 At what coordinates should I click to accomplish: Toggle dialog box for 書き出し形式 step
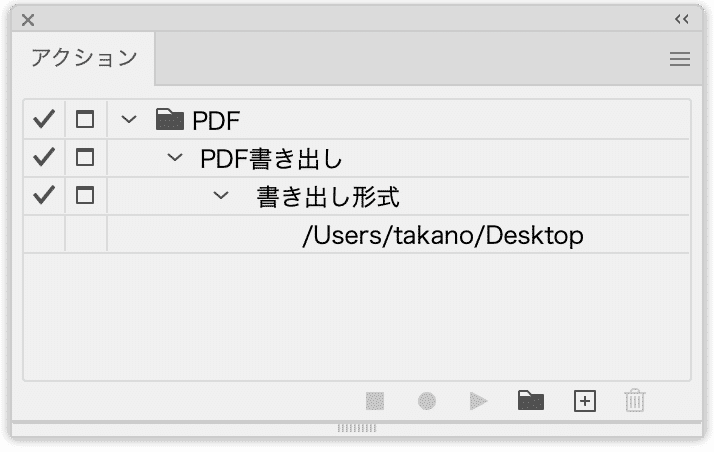(x=85, y=196)
